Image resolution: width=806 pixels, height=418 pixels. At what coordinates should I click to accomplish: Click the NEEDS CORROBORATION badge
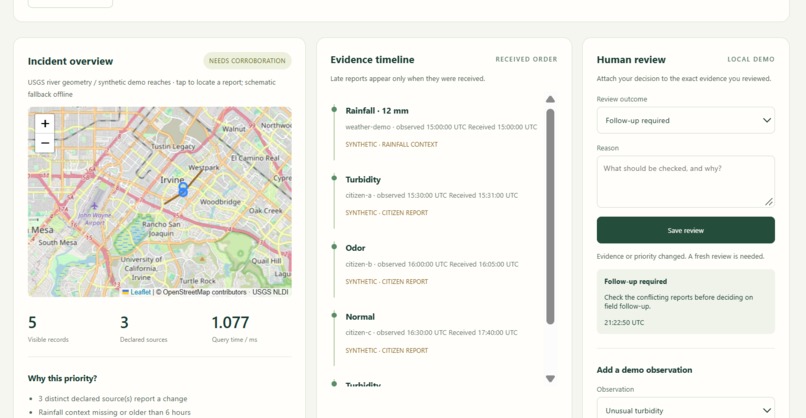click(247, 61)
